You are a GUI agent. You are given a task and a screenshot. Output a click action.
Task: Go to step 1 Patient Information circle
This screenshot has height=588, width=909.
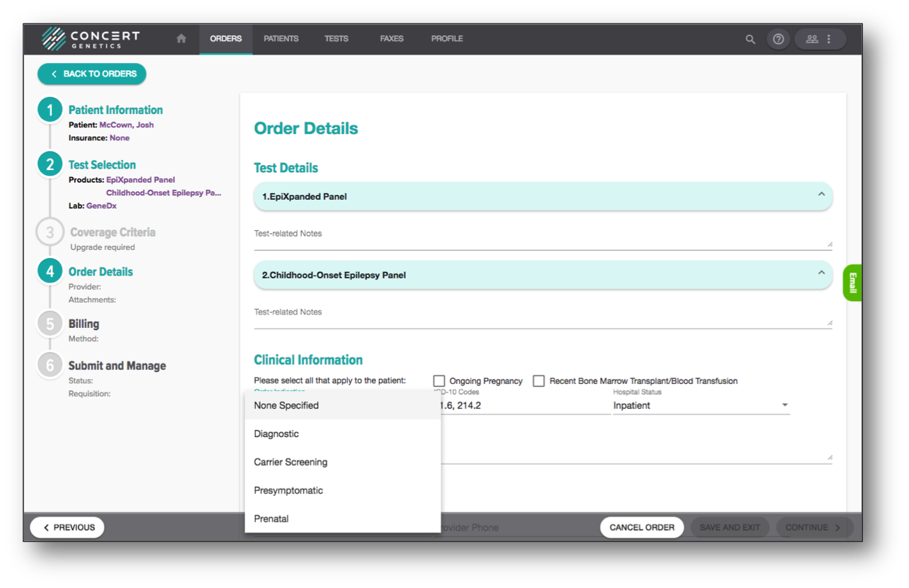click(x=50, y=111)
